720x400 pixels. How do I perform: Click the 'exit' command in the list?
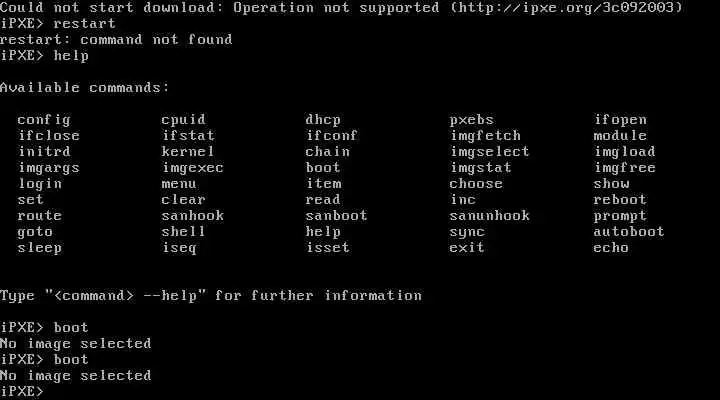[467, 248]
